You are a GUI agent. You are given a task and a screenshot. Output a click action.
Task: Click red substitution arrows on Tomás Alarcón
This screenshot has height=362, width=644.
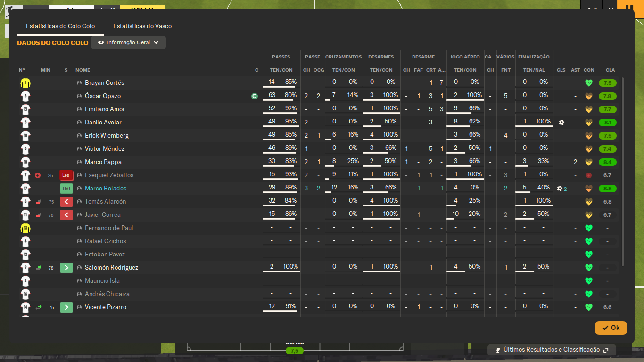pyautogui.click(x=39, y=202)
